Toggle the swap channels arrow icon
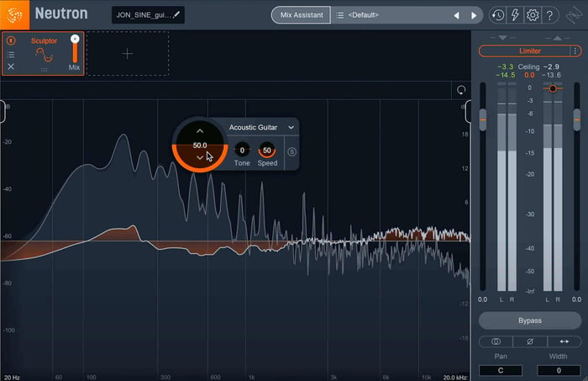Viewport: 588px width, 381px height. [564, 341]
